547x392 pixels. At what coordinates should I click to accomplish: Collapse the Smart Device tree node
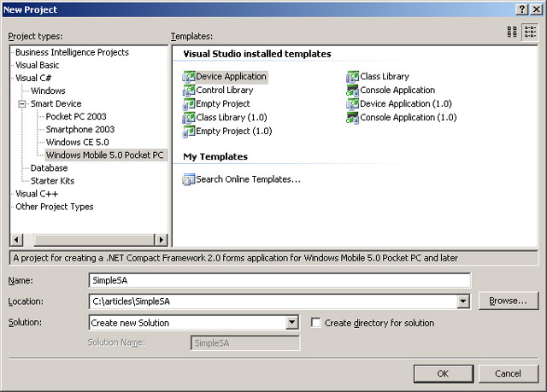click(x=22, y=103)
